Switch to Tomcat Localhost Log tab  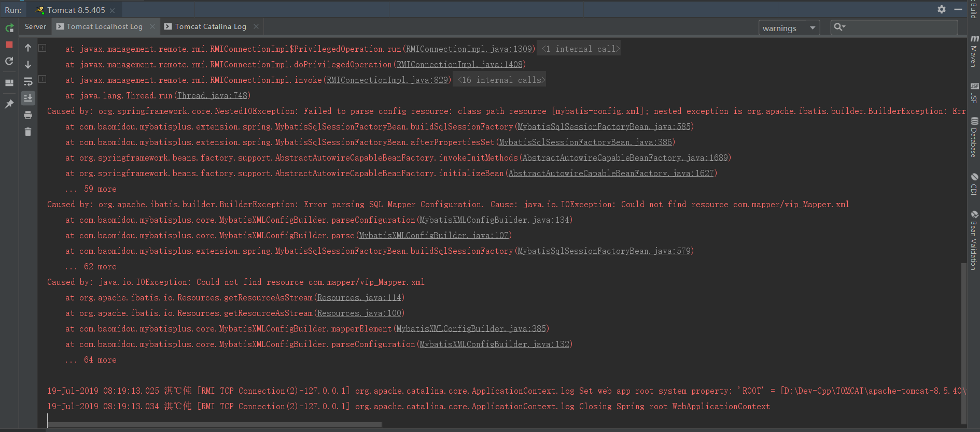click(104, 26)
